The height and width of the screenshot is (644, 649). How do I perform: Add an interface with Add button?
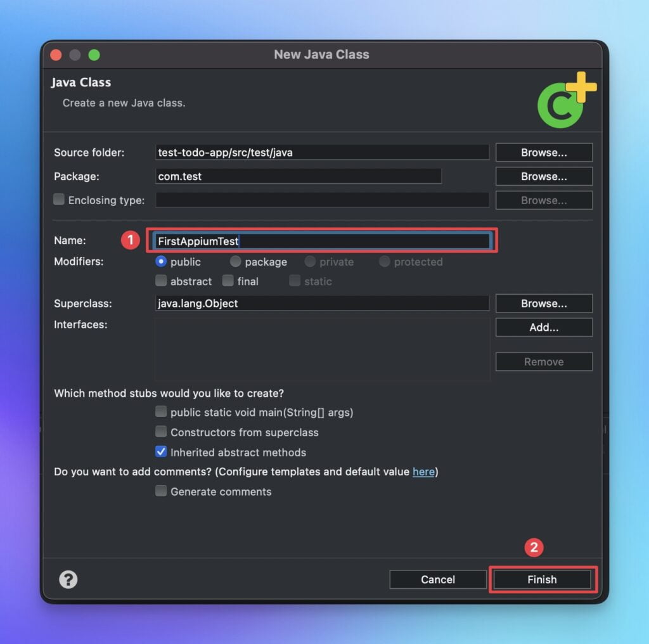pos(544,327)
